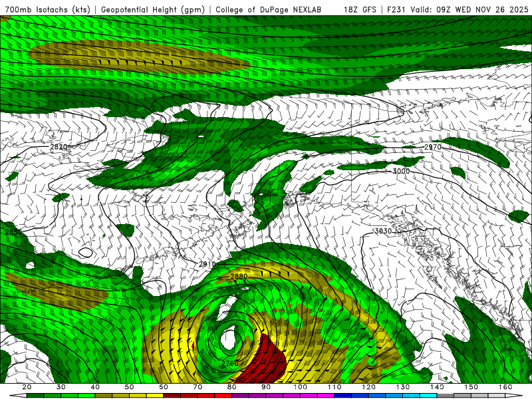This screenshot has width=532, height=399.
Task: Click the 'F231' forecast hour text
Action: click(x=397, y=9)
